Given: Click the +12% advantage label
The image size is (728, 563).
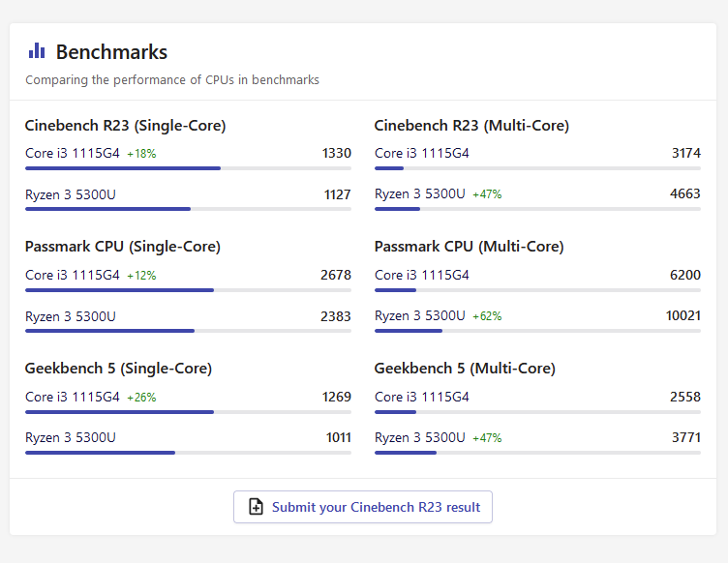Looking at the screenshot, I should (141, 276).
